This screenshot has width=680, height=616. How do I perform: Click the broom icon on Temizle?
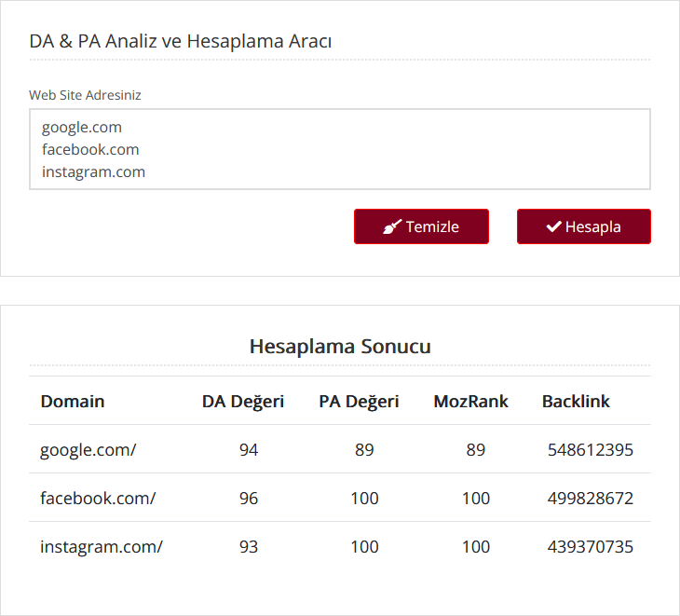pyautogui.click(x=392, y=226)
